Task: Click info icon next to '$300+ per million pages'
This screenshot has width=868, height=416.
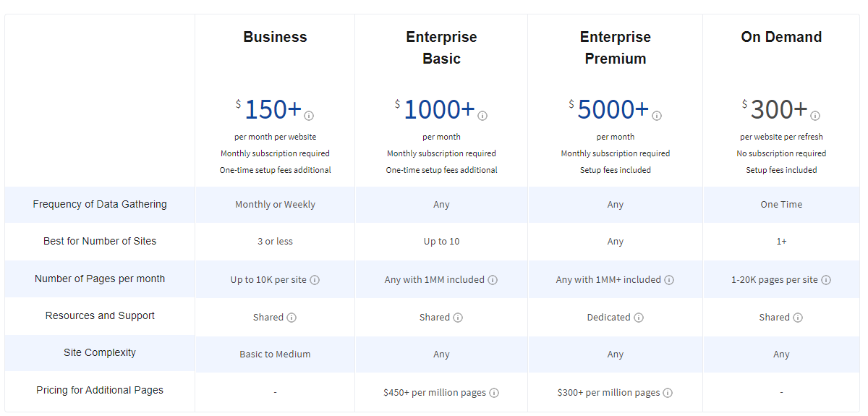Action: click(668, 393)
